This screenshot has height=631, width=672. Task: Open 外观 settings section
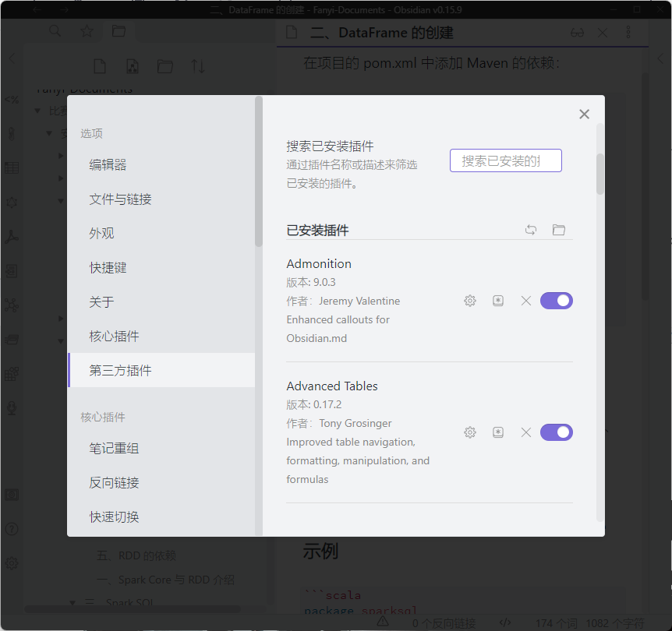coord(161,234)
